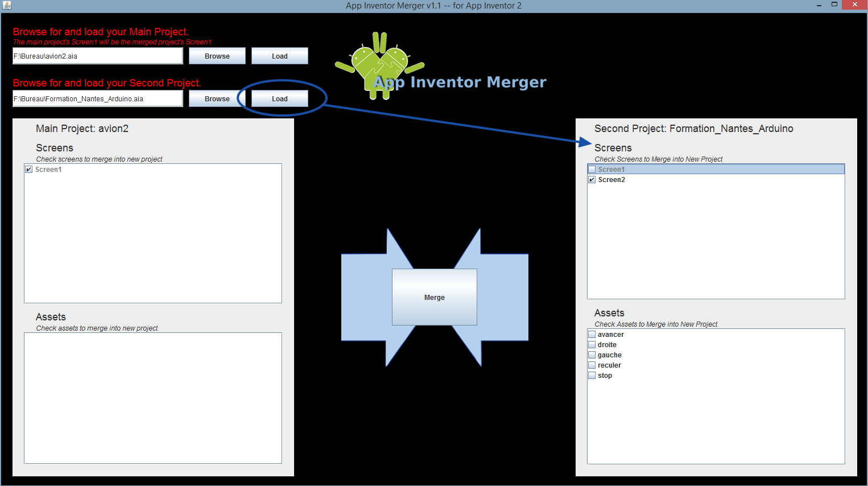
Task: Click inside Main Project empty assets list
Action: (152, 398)
